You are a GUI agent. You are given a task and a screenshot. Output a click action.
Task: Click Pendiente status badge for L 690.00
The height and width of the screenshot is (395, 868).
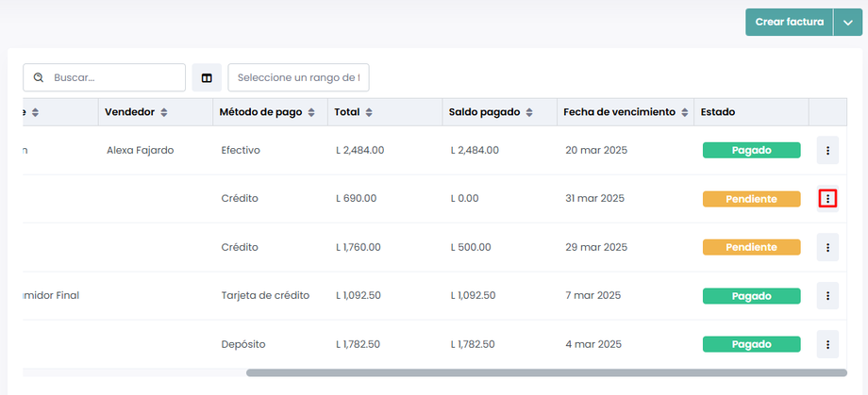coord(751,199)
